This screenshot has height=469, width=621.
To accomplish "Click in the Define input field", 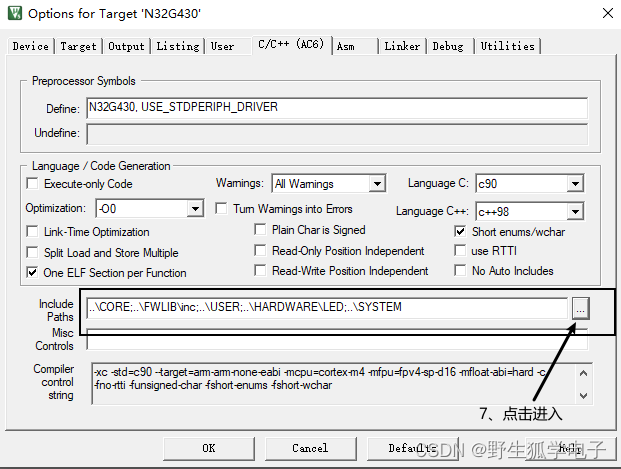I will [x=337, y=108].
